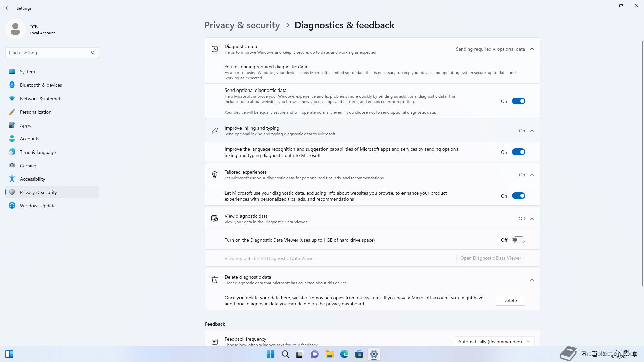Click the System monitor icon in sidebar

12,72
